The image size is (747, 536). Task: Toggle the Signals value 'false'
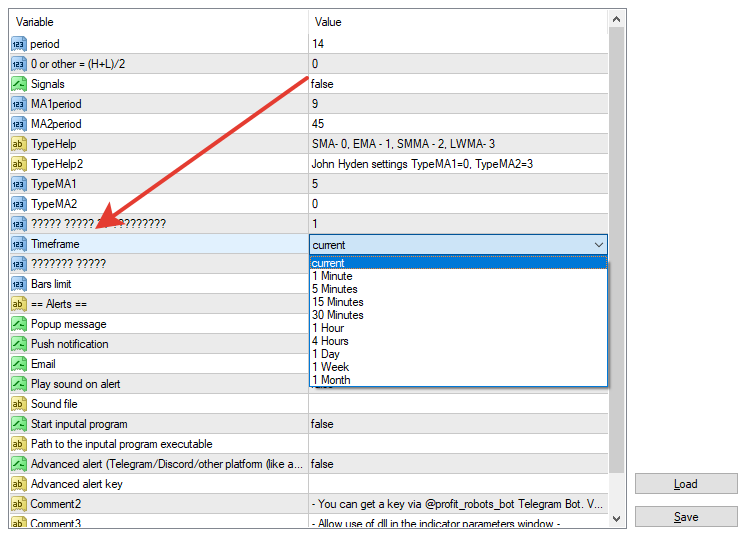click(458, 84)
